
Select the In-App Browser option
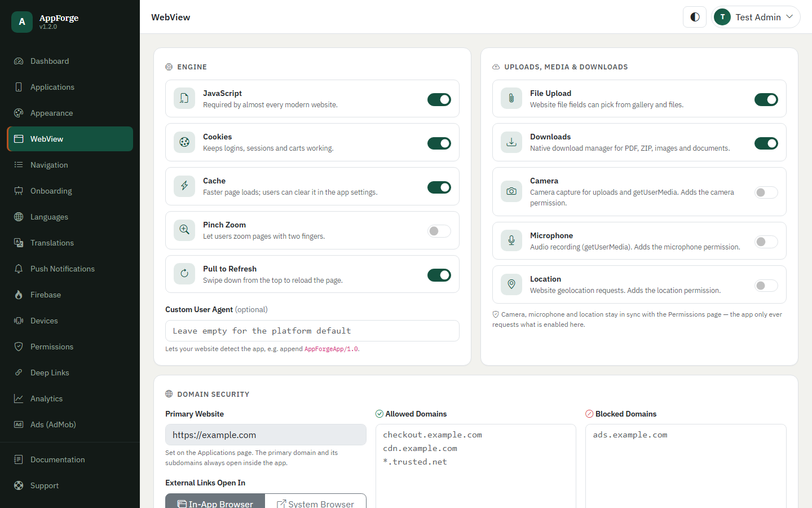[215, 501]
